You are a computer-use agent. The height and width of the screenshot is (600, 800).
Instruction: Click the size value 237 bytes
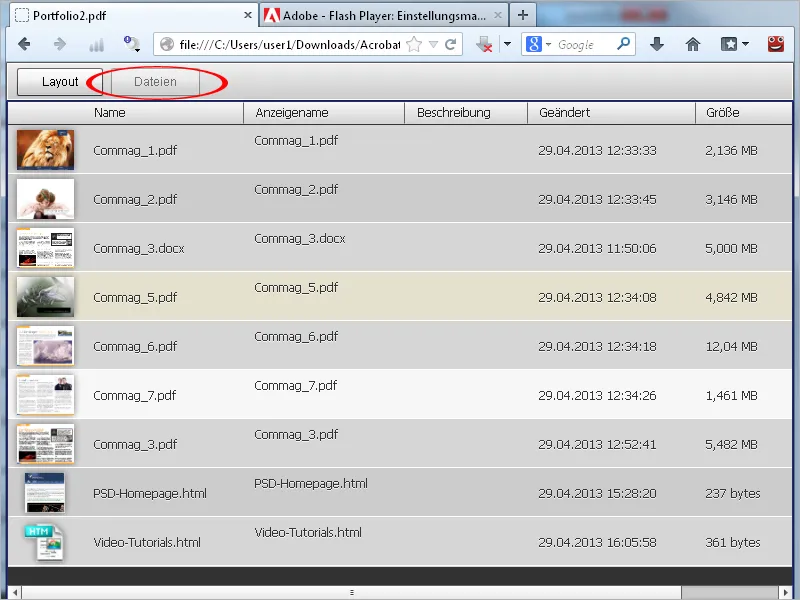(733, 493)
